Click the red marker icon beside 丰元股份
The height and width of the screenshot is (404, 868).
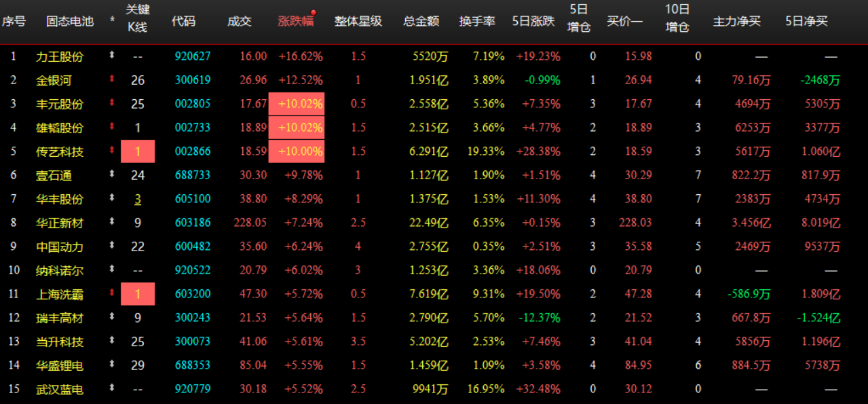[x=112, y=103]
